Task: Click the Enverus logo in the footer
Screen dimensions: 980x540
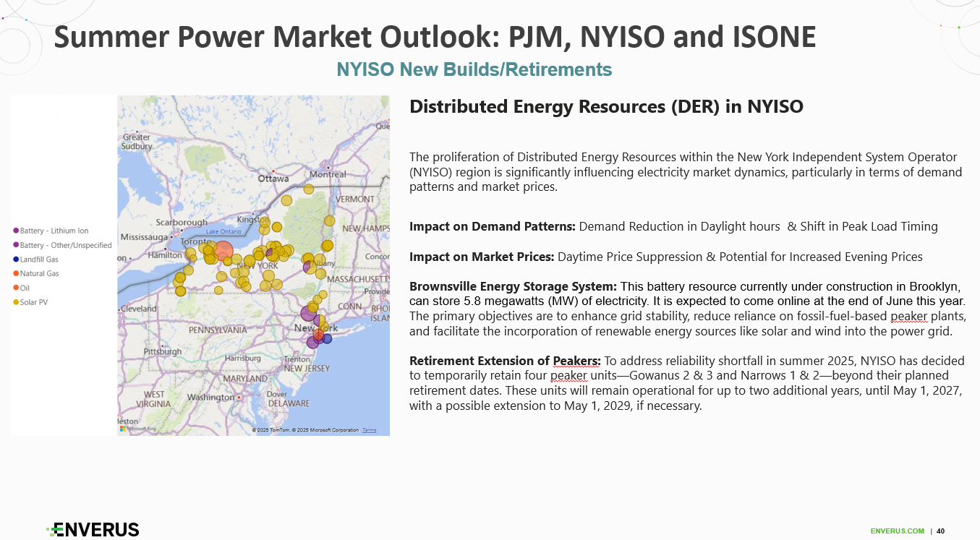Action: coord(93,530)
